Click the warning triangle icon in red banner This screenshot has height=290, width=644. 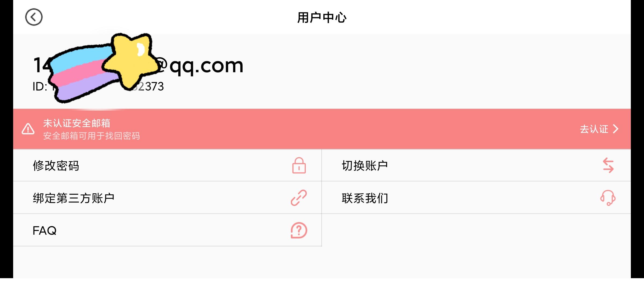coord(28,129)
